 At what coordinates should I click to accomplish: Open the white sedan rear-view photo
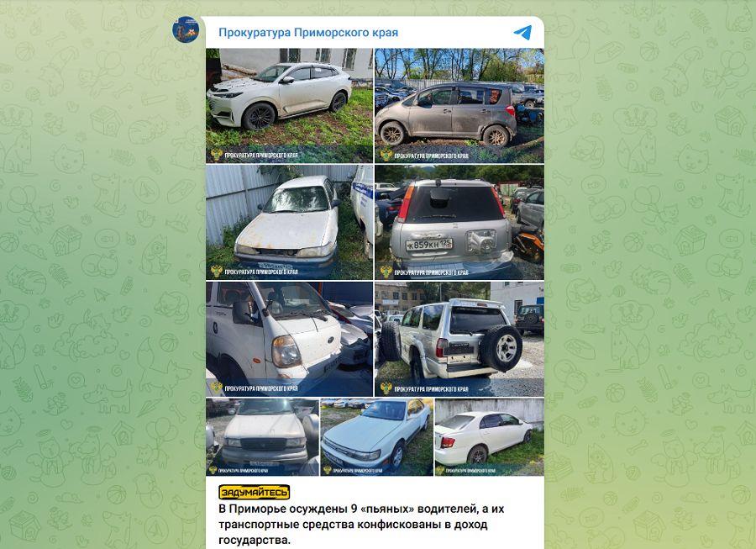coord(490,437)
